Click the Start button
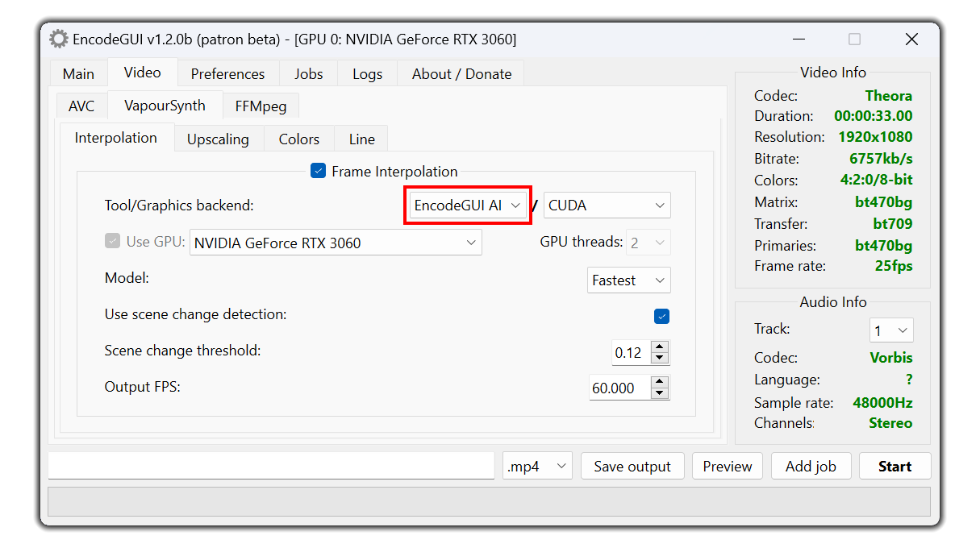The width and height of the screenshot is (980, 548). [x=895, y=466]
